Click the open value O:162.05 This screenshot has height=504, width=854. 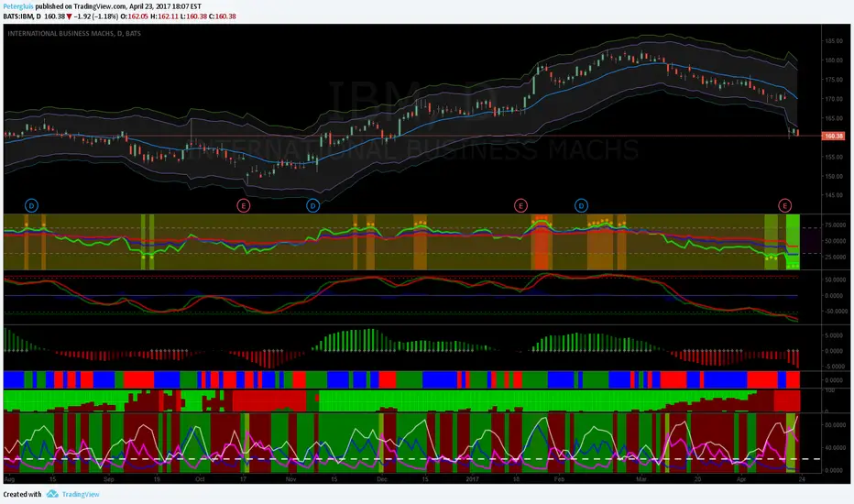click(x=134, y=16)
